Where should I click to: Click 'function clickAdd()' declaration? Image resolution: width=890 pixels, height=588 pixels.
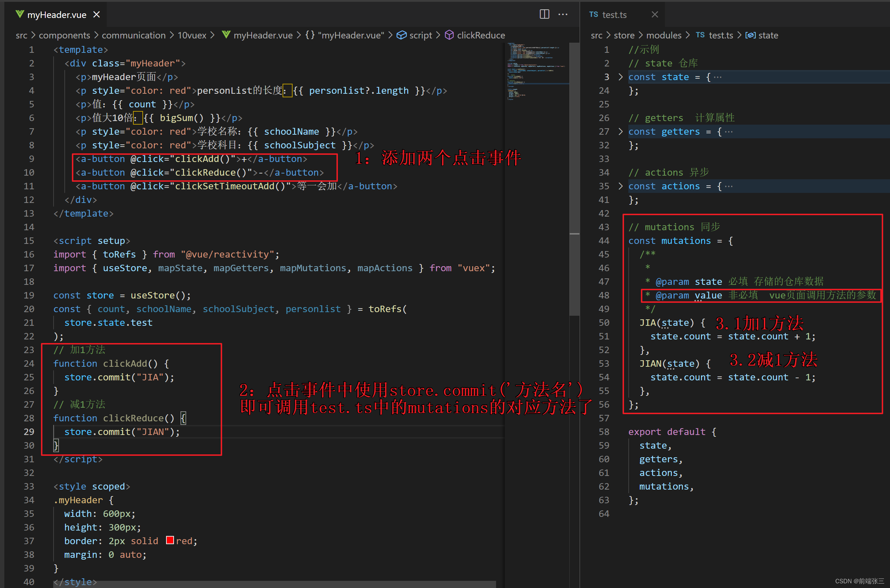point(105,364)
